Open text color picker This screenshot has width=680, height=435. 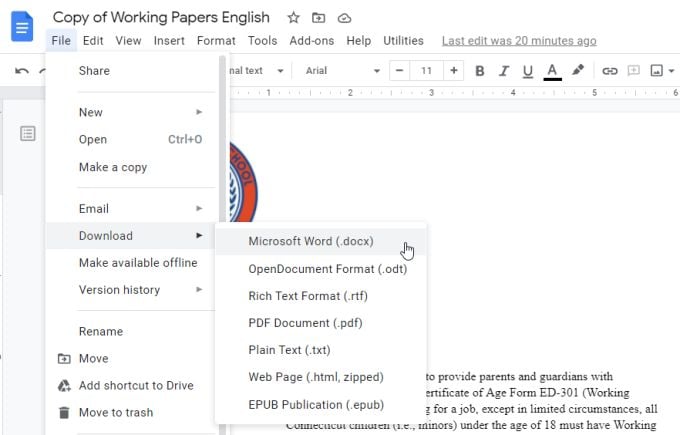[x=552, y=72]
